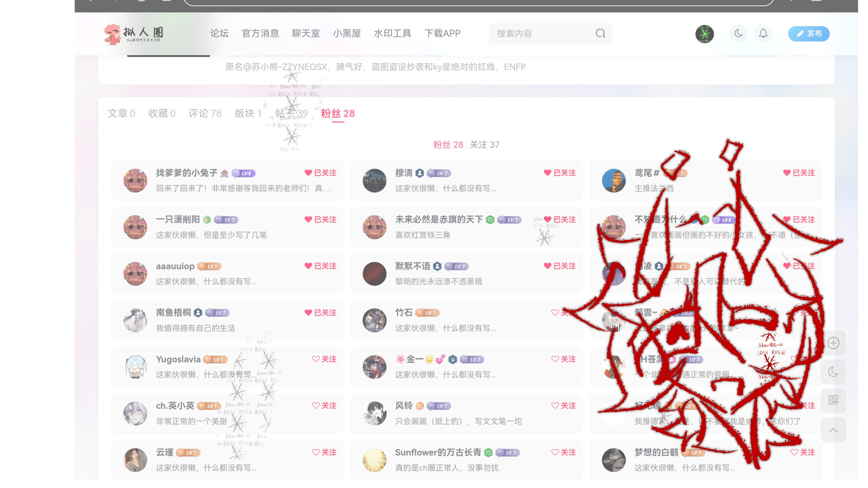Screen dimensions: 868x488
Task: Follow 风铃 using the heart 关注
Action: tap(564, 406)
